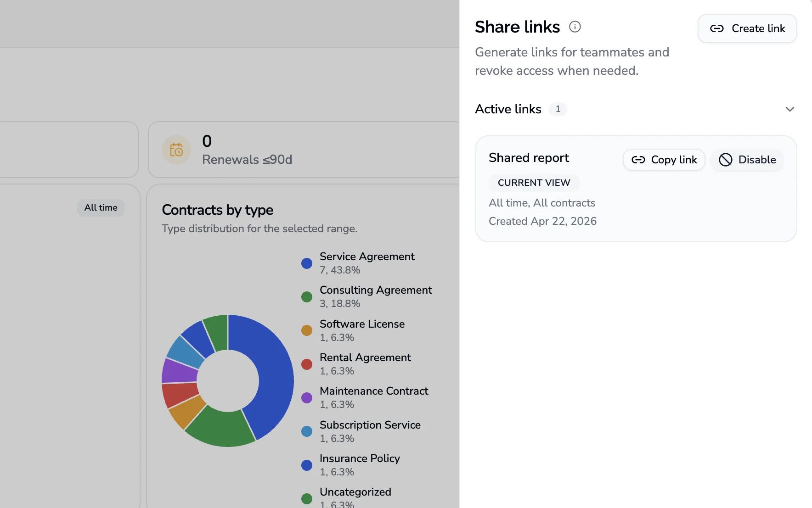
Task: Toggle the CURRENT VIEW badge
Action: point(534,183)
